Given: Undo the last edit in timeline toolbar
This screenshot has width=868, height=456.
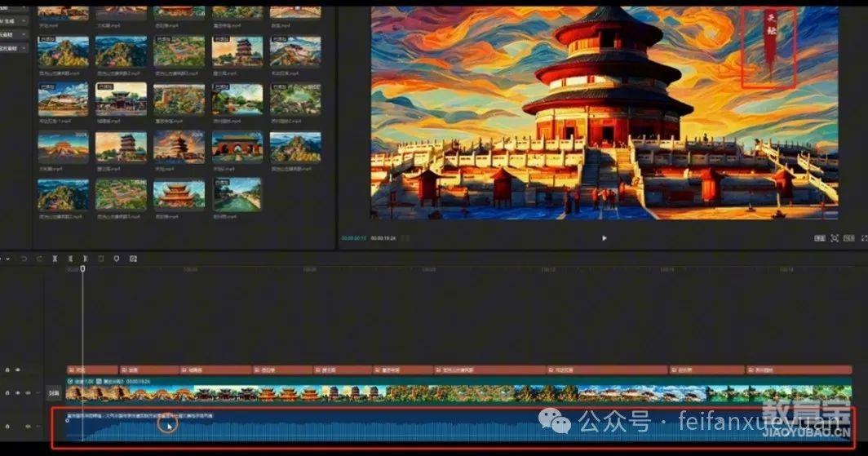Looking at the screenshot, I should 24,259.
